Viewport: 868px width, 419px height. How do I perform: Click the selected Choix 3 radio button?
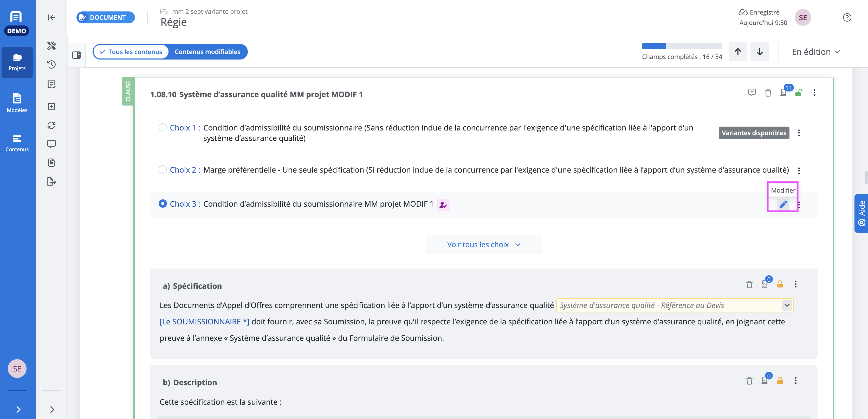[x=163, y=204]
